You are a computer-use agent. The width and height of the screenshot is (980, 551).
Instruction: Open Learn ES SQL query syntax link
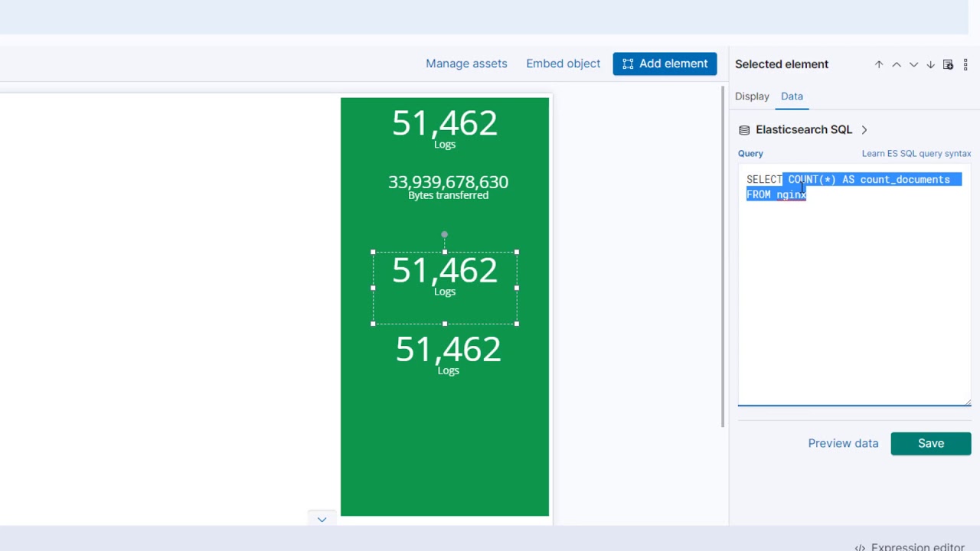coord(916,154)
